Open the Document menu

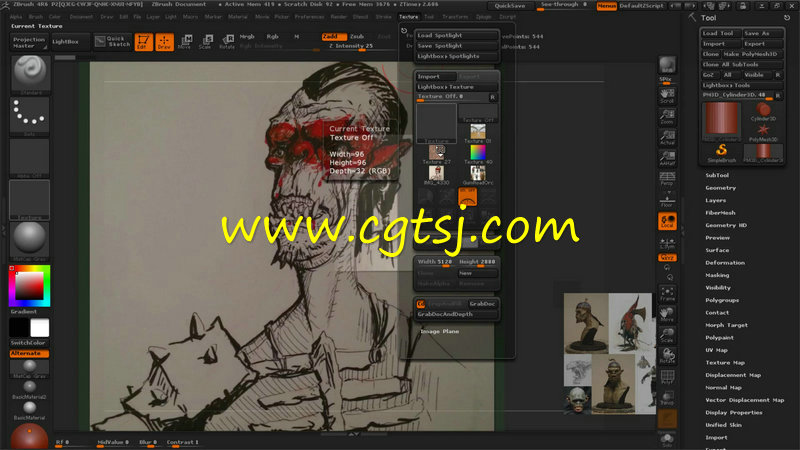coord(82,17)
